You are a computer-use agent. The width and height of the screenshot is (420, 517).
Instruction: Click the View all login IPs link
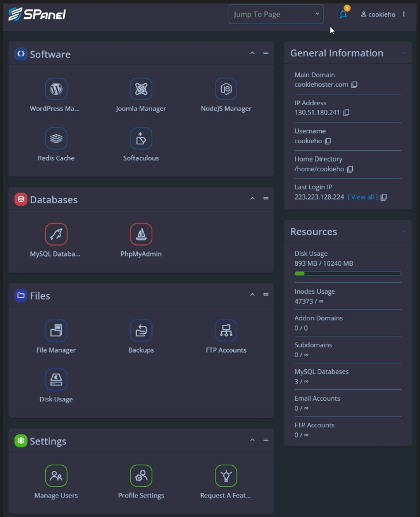coord(361,197)
